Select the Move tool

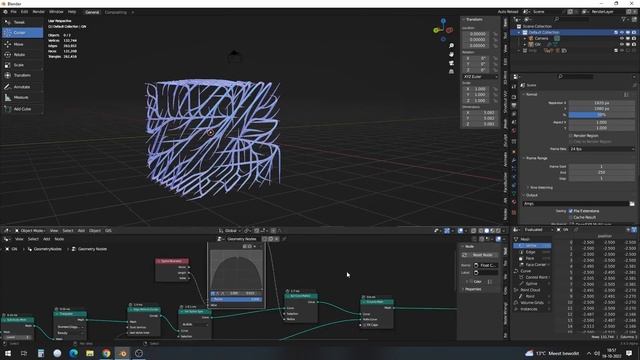click(22, 44)
